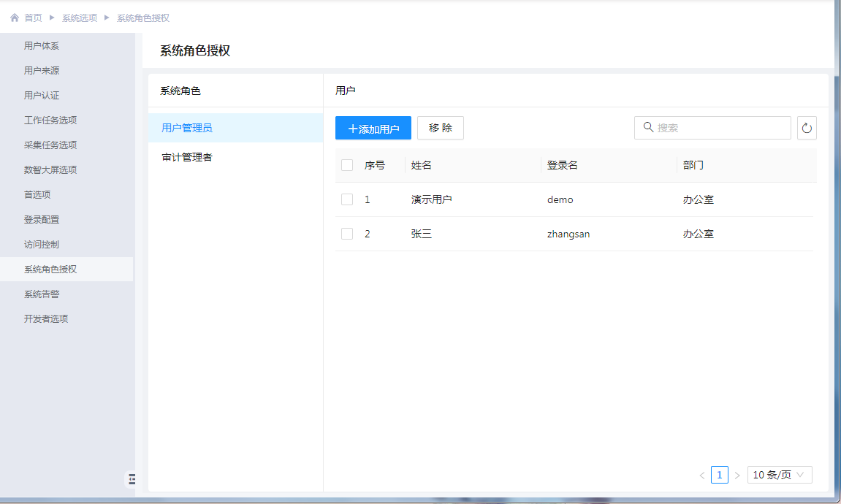Go to next page using right arrow
The width and height of the screenshot is (841, 504).
737,476
